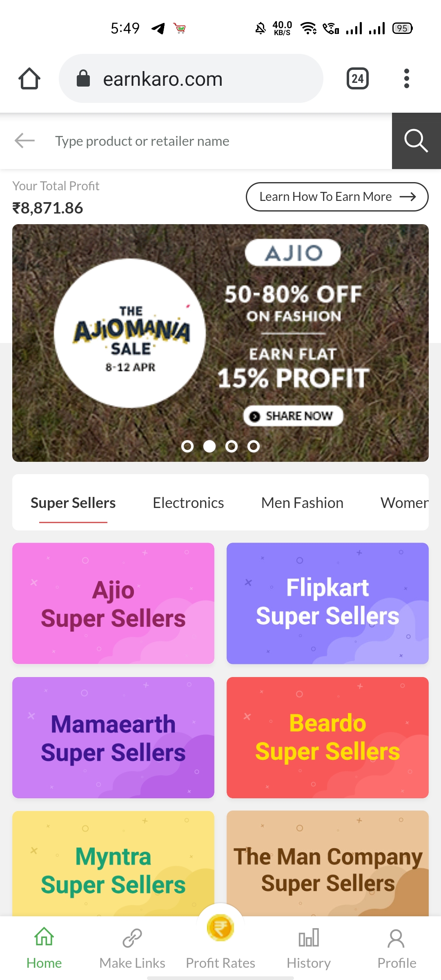
Task: Go back with the left arrow
Action: tap(24, 140)
